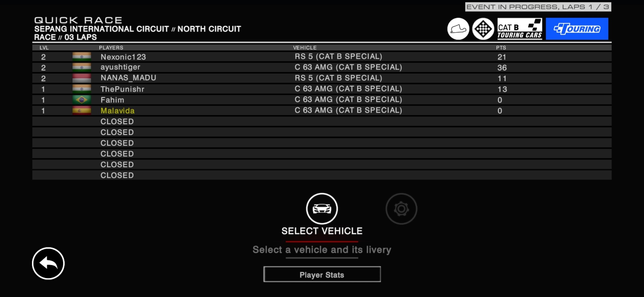644x297 pixels.
Task: Expand the second CLOSED slot
Action: (x=117, y=132)
